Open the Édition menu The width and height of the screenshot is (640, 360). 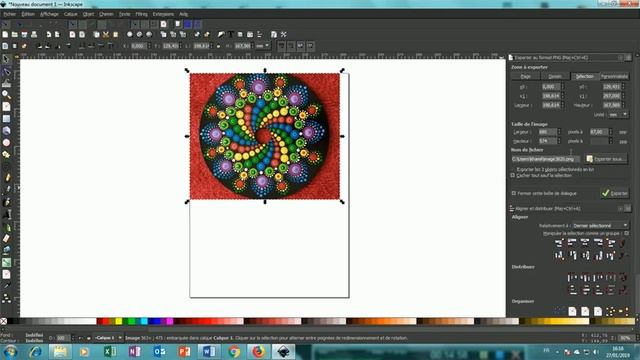tap(28, 14)
